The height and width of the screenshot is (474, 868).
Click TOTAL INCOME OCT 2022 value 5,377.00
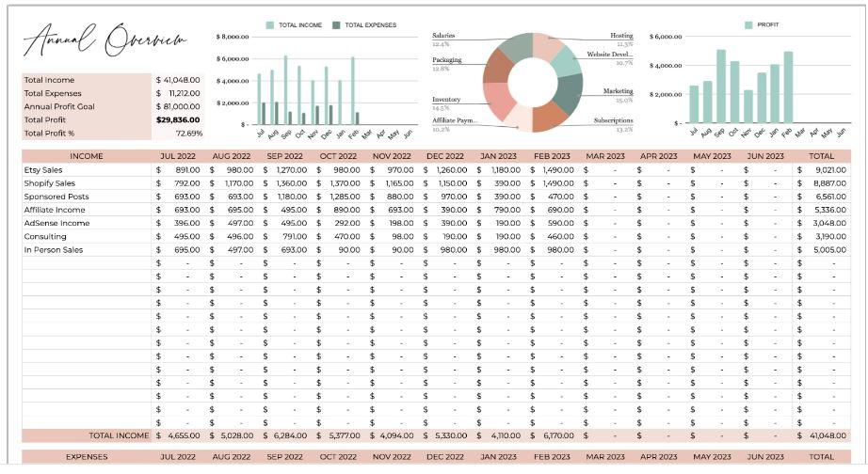click(338, 435)
